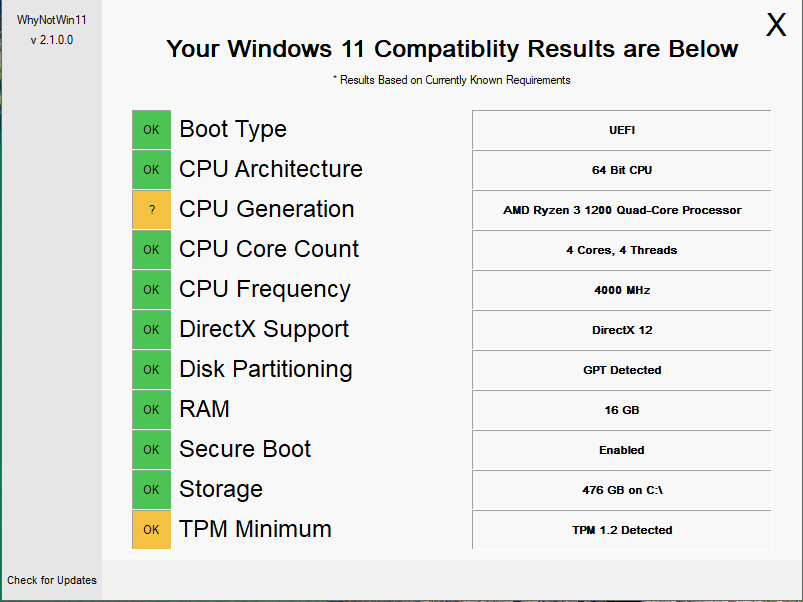This screenshot has height=602, width=803.
Task: Click the 476 GB on C:\ storage result
Action: pos(622,490)
